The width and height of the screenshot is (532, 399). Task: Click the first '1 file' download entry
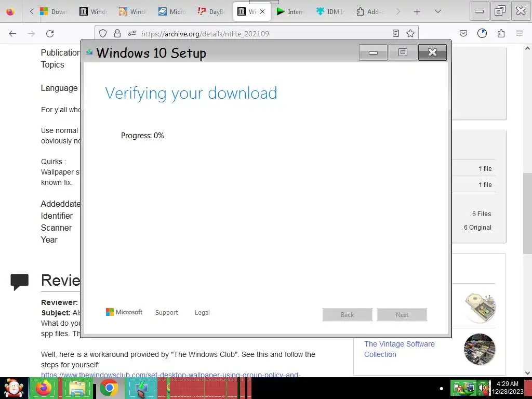tap(485, 169)
